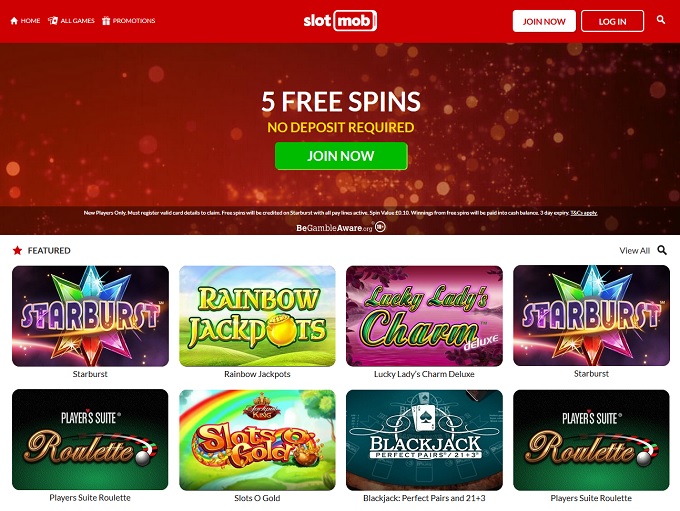Open Blackjack Perfect Pairs thumbnail
Screen dimensions: 680x511
424,440
